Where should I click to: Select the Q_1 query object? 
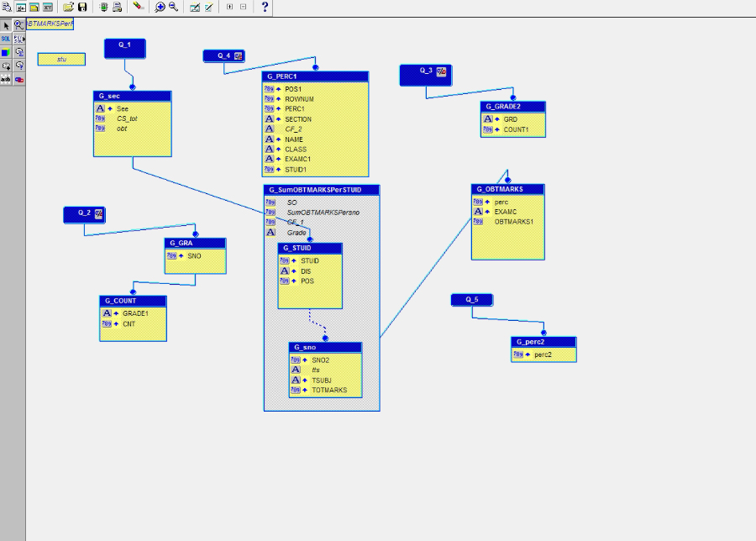coord(125,45)
